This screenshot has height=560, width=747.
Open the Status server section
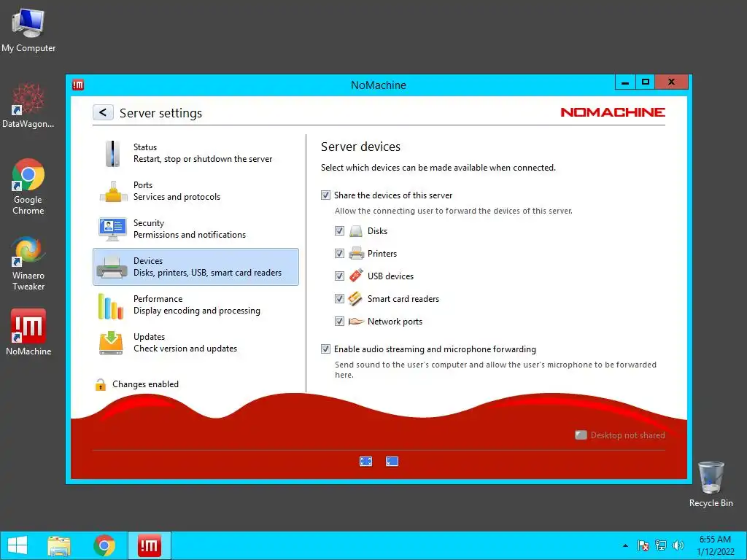click(x=196, y=153)
